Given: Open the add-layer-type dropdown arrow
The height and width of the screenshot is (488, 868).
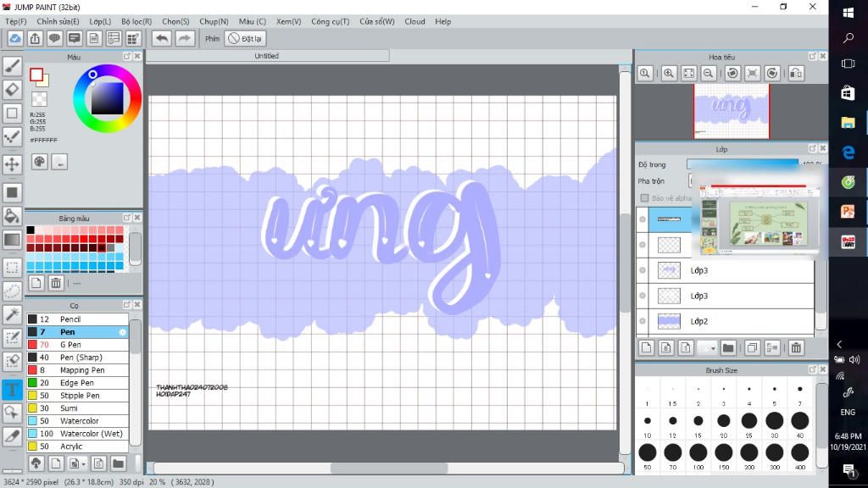Looking at the screenshot, I should point(712,348).
